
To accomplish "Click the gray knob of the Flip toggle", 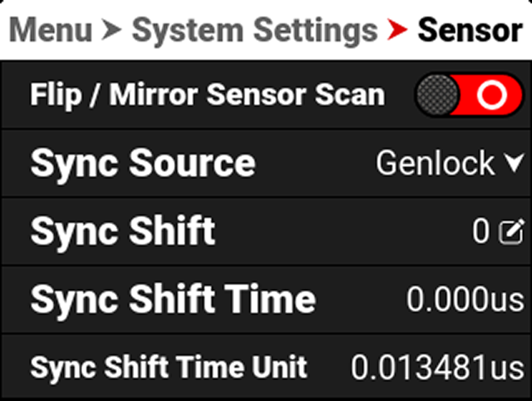I will coord(437,95).
